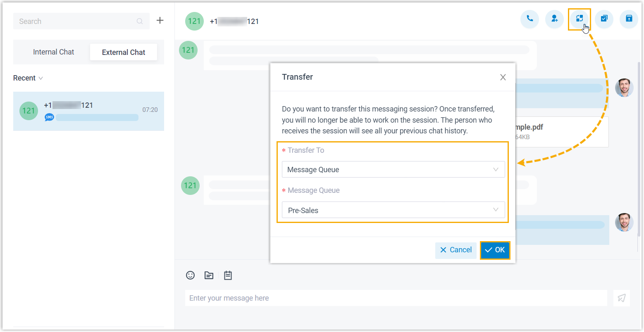Open the Transfer To dropdown
This screenshot has height=332, width=644.
click(x=393, y=170)
